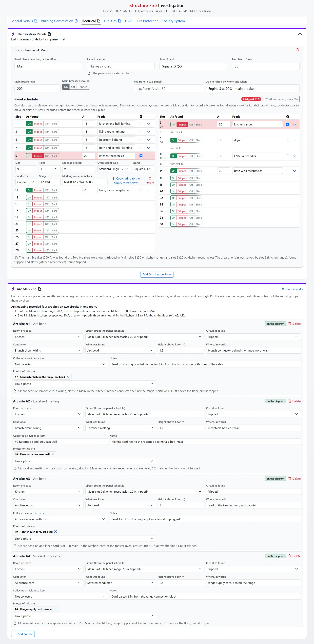Image resolution: width=314 pixels, height=644 pixels.
Task: Click the document icon on General Details tab
Action: pos(36,21)
